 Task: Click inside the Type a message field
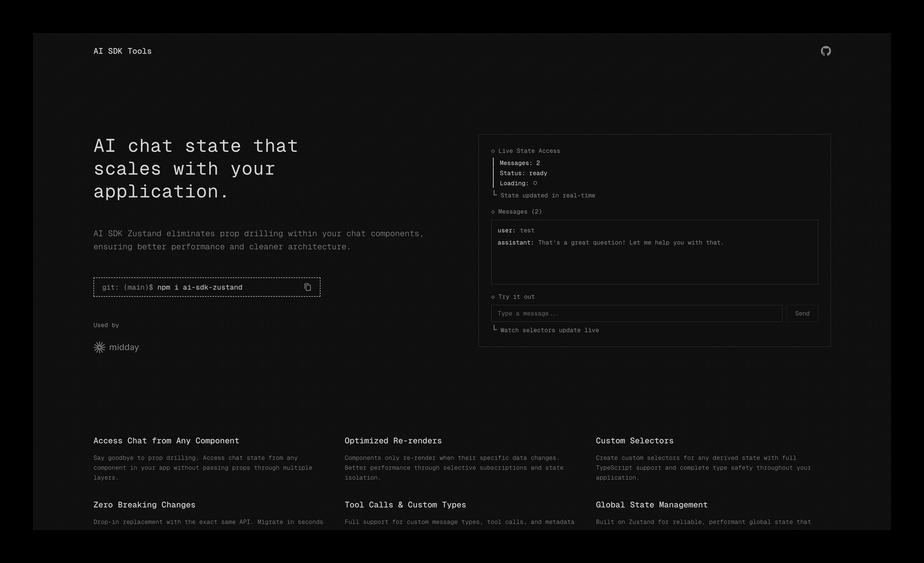pos(636,313)
